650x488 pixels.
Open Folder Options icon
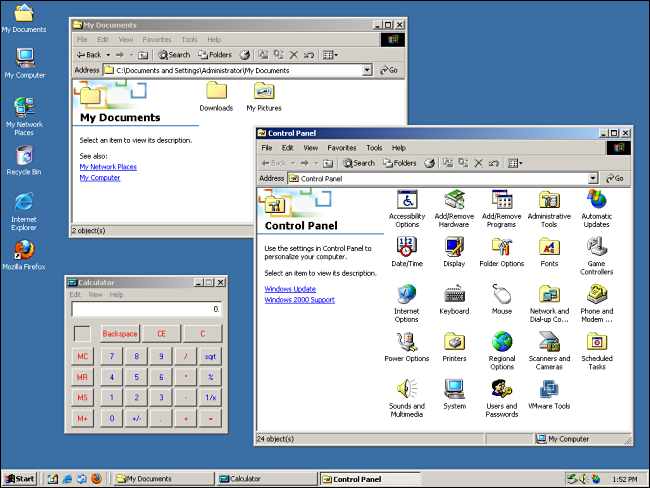502,252
